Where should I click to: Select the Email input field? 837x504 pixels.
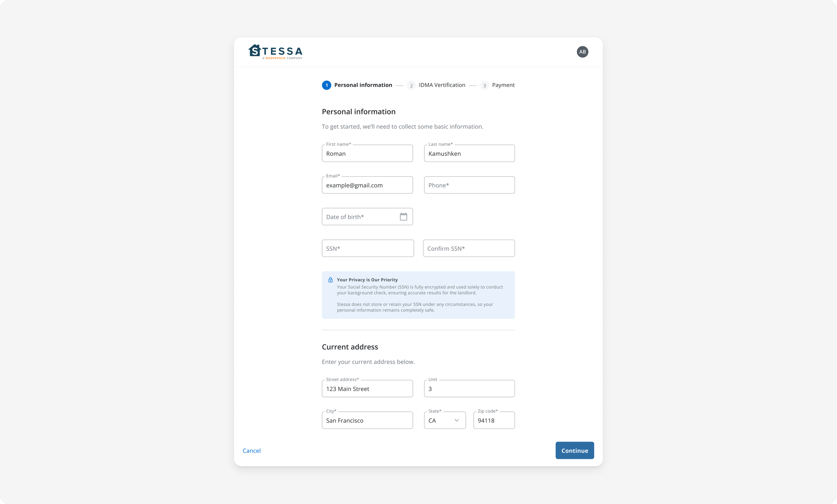tap(367, 185)
